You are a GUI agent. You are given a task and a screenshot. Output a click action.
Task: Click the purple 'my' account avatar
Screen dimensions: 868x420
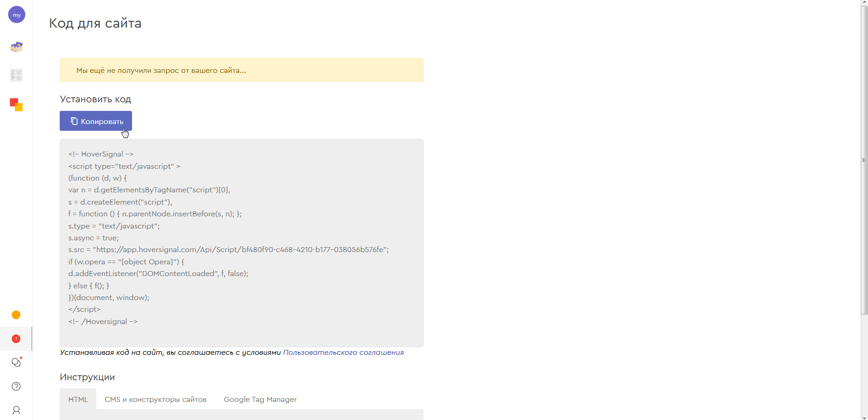(x=17, y=14)
